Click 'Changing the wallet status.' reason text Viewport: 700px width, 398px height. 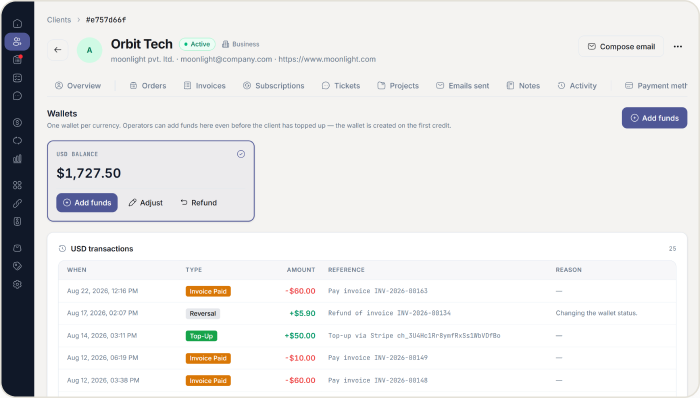596,313
